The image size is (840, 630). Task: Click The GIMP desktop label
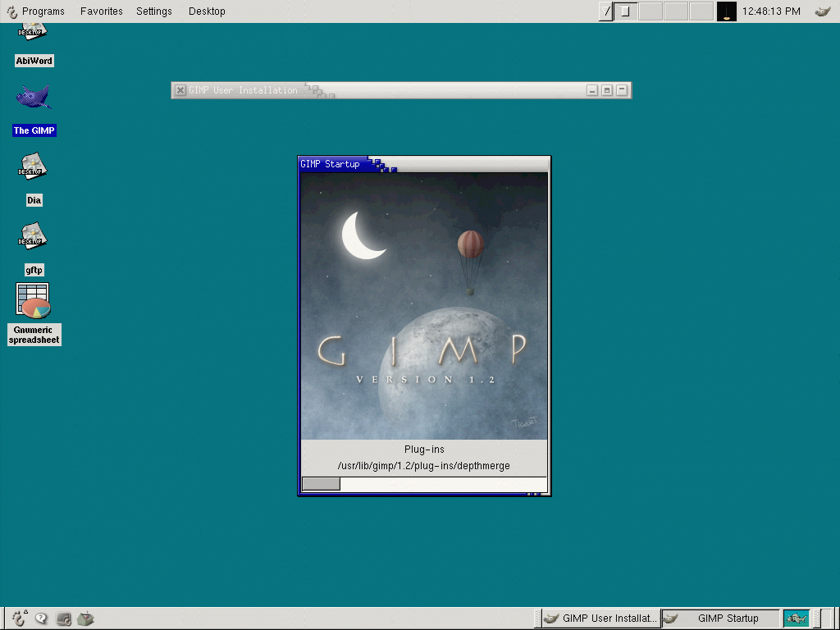point(34,130)
